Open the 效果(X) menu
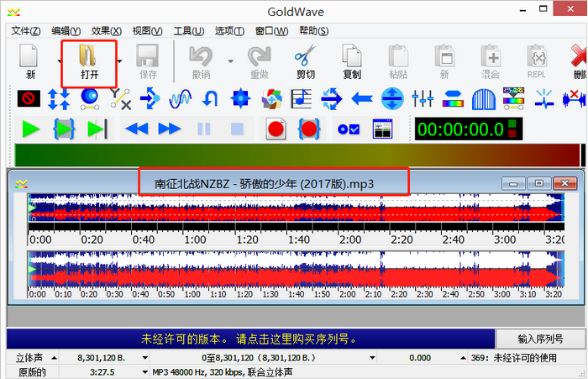Viewport: 588px width, 379px height. 105,31
